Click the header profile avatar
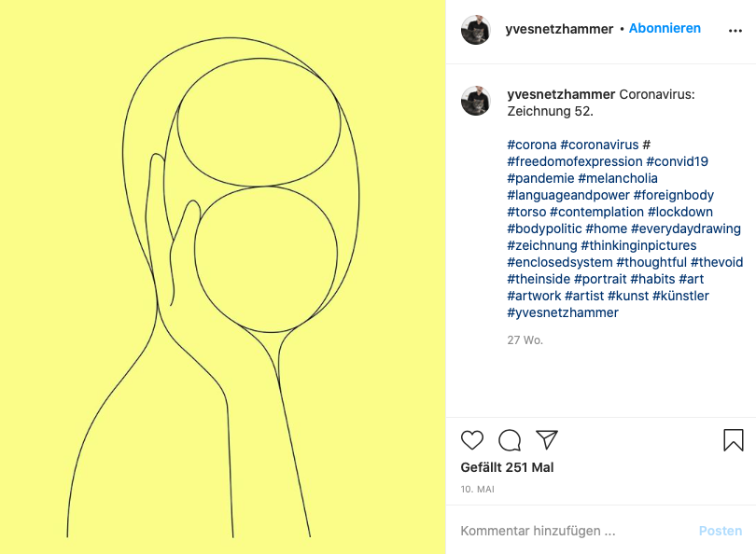756x554 pixels. pyautogui.click(x=476, y=30)
